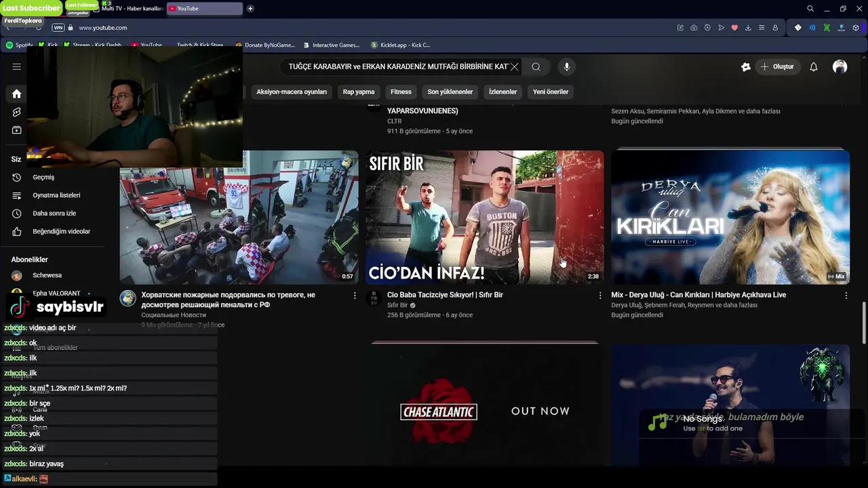Viewport: 868px width, 488px height.
Task: Switch to Multi TV browser tab
Action: [130, 9]
